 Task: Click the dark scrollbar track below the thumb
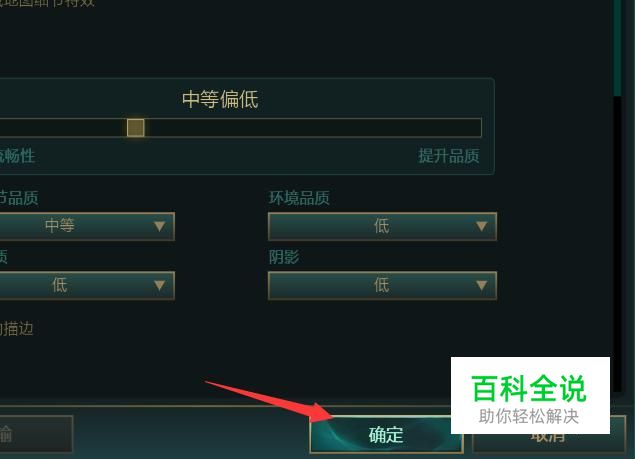[617, 243]
